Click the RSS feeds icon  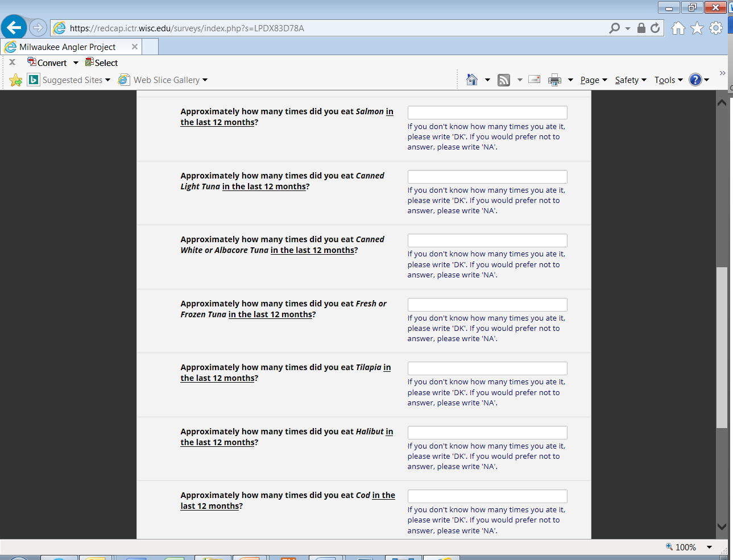coord(504,80)
